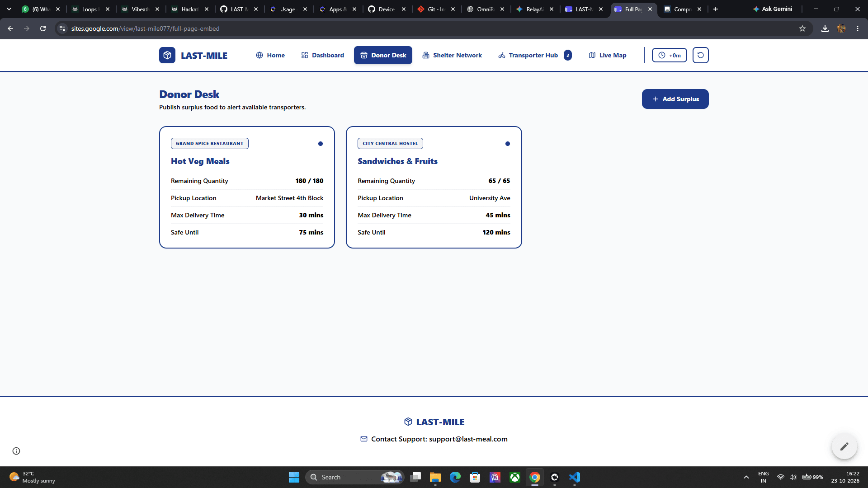Bookmark this page with the star icon

(802, 28)
